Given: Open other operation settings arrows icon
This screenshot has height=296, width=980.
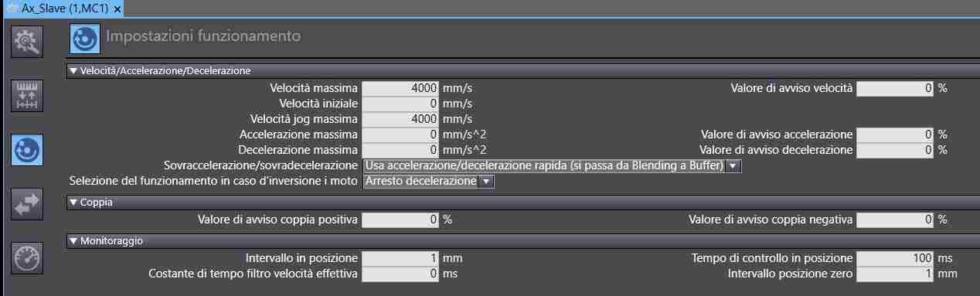Looking at the screenshot, I should pyautogui.click(x=27, y=203).
